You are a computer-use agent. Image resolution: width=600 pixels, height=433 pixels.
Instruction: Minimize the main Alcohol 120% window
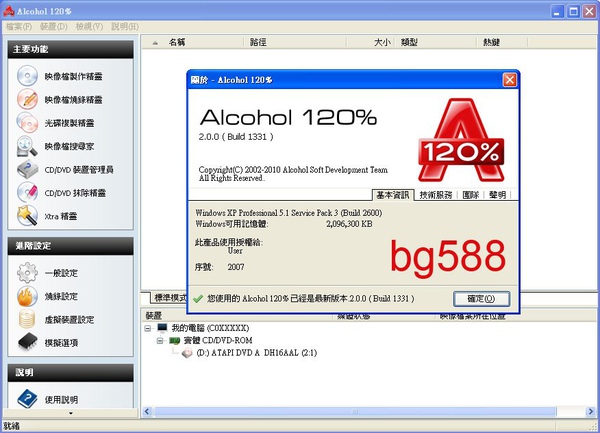pyautogui.click(x=558, y=11)
